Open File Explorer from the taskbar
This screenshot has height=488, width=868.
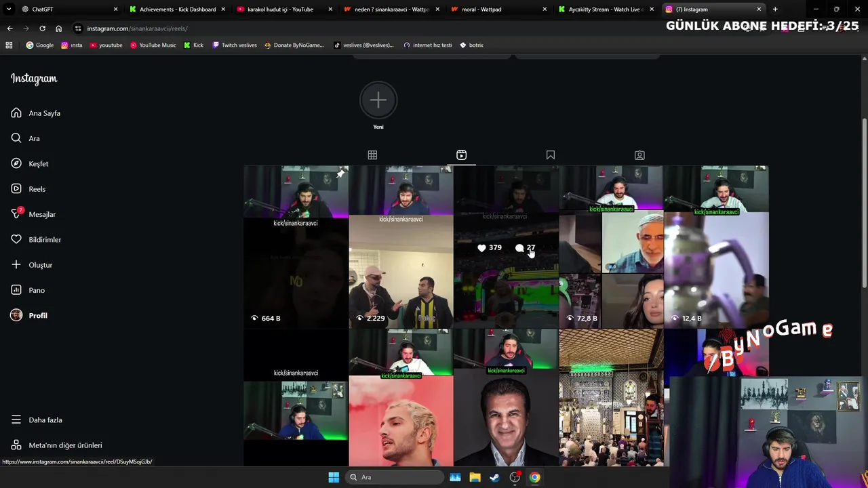pyautogui.click(x=475, y=477)
